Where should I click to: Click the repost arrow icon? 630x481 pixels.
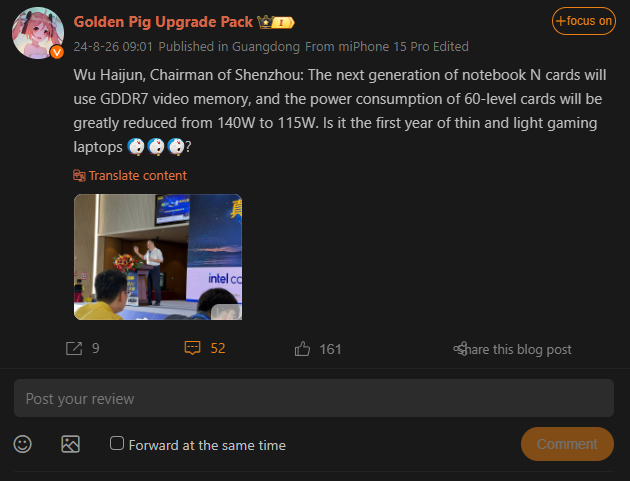[73, 349]
